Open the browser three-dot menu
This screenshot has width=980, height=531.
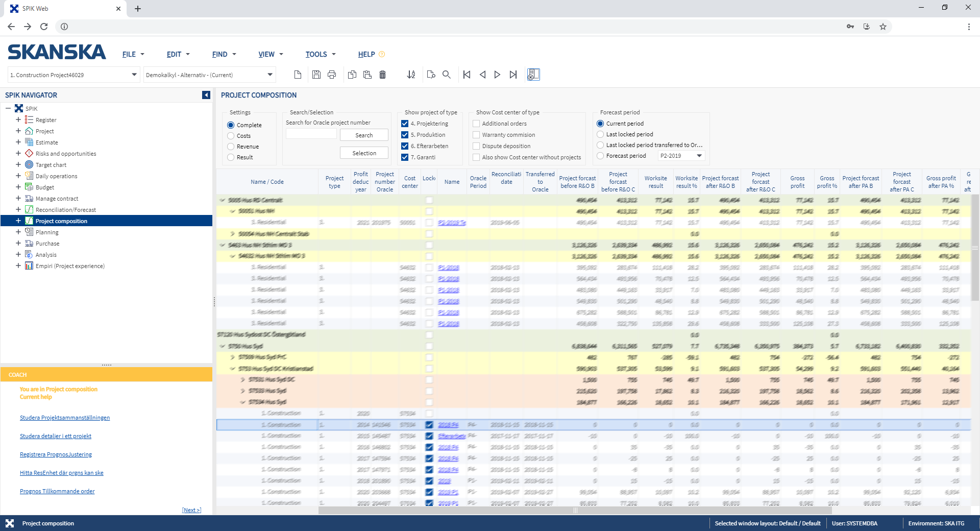969,27
